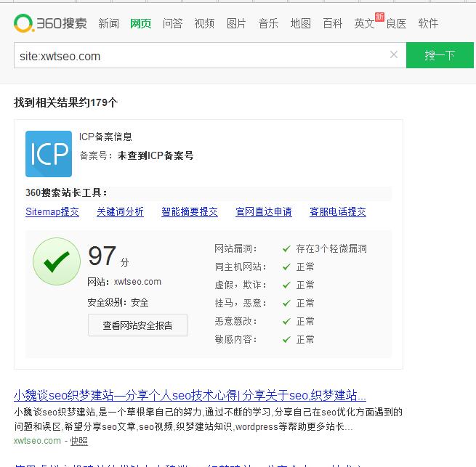Open the 客服电话提交 link
Image resolution: width=476 pixels, height=467 pixels.
coord(338,212)
